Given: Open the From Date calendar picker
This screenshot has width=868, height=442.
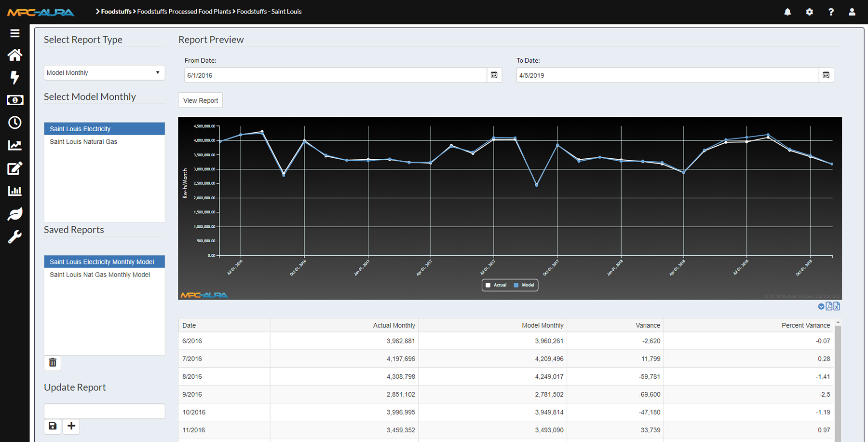Looking at the screenshot, I should 494,75.
